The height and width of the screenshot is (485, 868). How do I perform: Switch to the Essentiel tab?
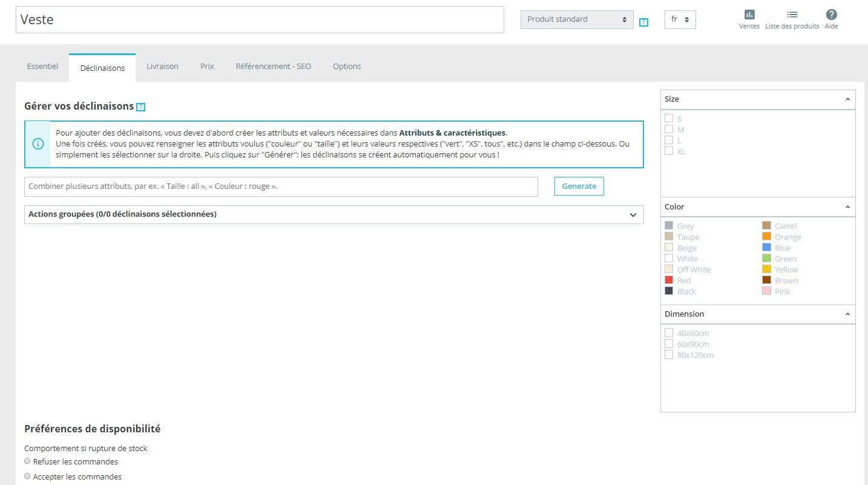click(x=42, y=67)
